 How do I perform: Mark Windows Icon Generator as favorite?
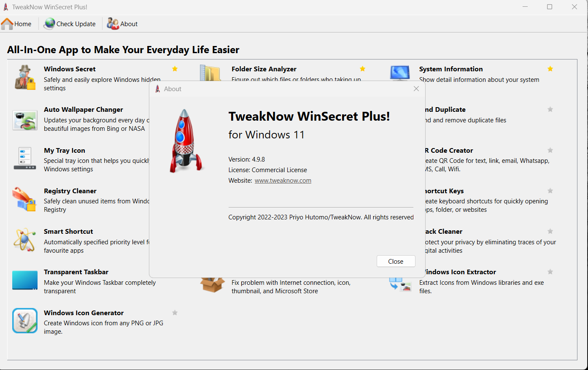pos(175,313)
